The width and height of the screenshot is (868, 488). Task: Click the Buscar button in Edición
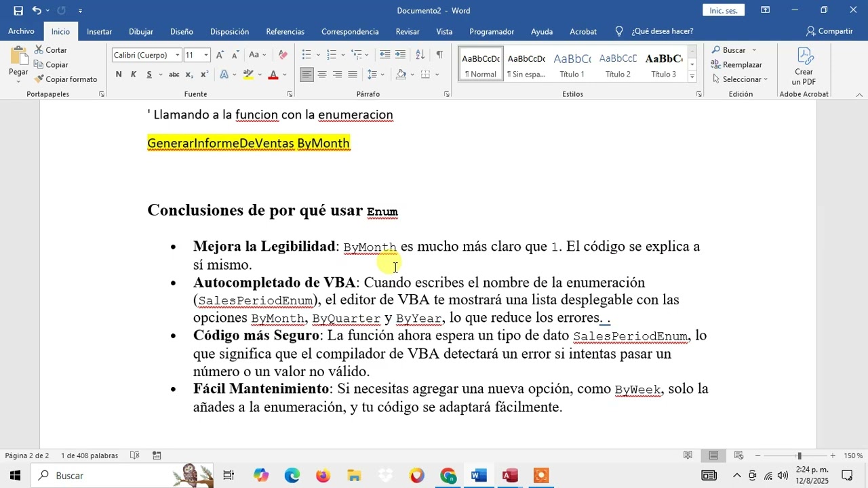click(728, 50)
